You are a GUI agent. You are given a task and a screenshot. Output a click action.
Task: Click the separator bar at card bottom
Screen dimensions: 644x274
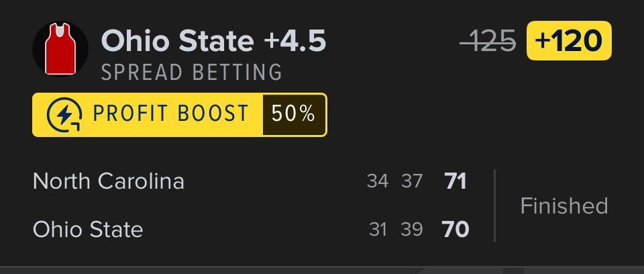pos(322,269)
